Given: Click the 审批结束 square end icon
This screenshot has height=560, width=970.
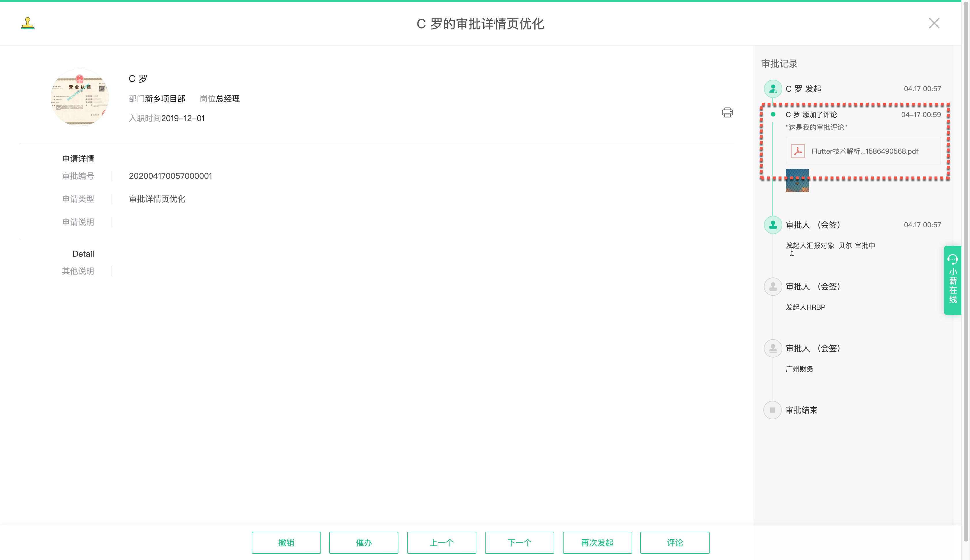Looking at the screenshot, I should (772, 410).
